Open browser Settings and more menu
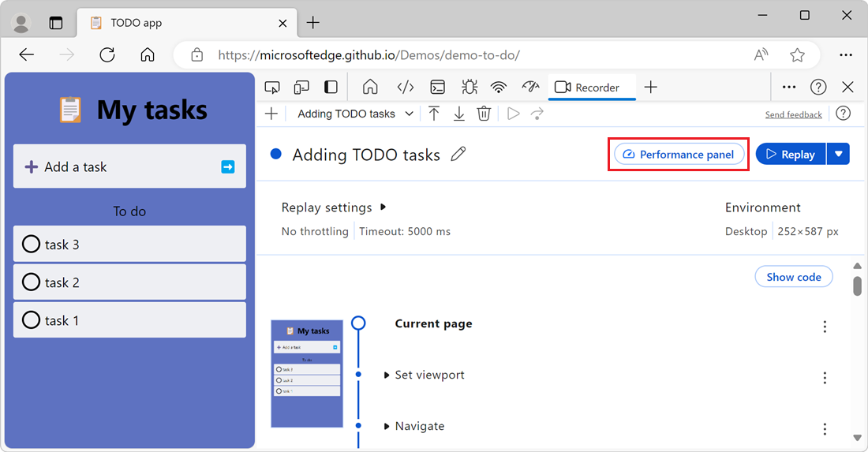This screenshot has height=452, width=868. pyautogui.click(x=846, y=54)
